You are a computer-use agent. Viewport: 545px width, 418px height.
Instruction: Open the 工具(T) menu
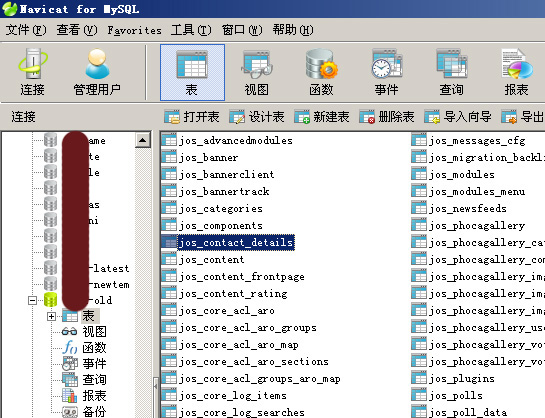click(191, 30)
